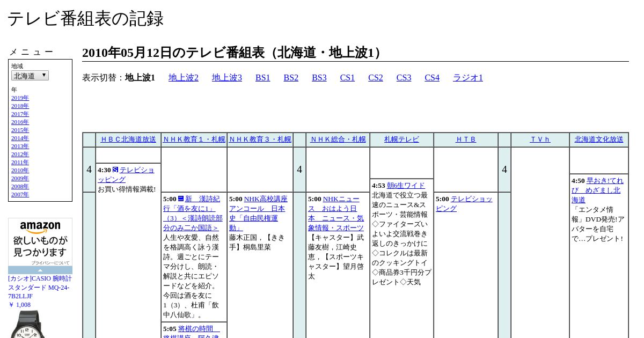The width and height of the screenshot is (644, 338).
Task: Switch to the BS3 listing
Action: tap(319, 78)
